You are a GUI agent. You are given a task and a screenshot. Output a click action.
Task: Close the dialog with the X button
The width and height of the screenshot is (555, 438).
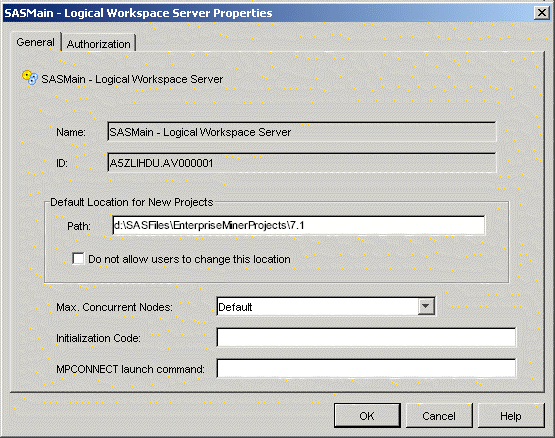coord(542,13)
